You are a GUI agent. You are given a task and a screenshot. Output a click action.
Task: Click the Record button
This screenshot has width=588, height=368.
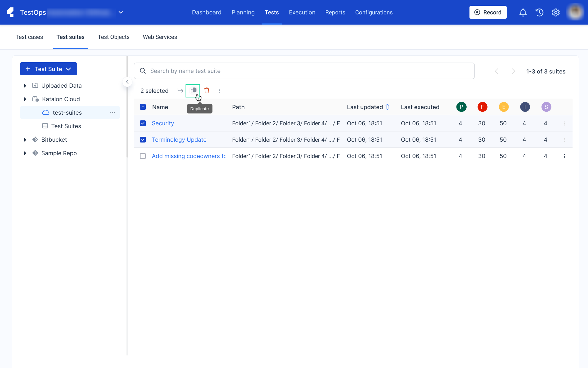pyautogui.click(x=488, y=12)
